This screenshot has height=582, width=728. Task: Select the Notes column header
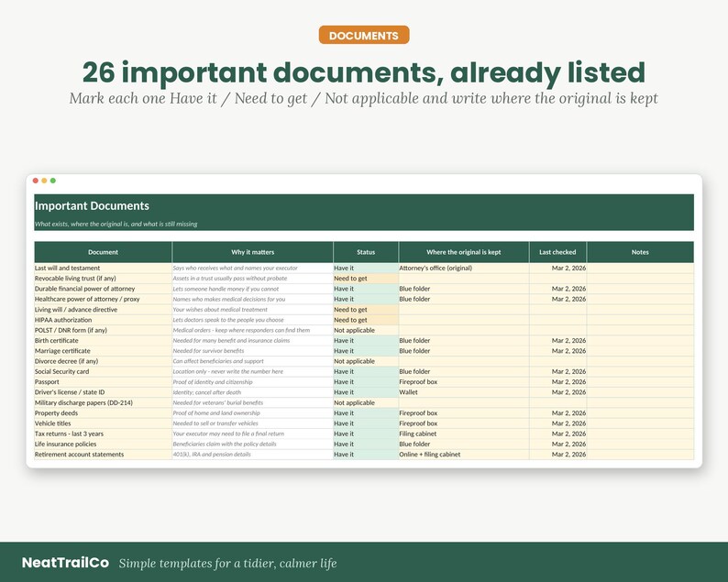[640, 252]
